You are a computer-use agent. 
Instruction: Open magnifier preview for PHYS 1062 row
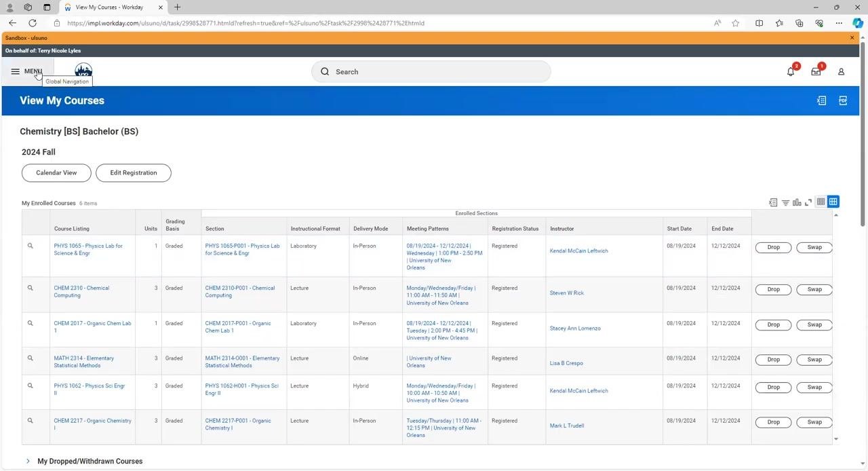point(30,385)
